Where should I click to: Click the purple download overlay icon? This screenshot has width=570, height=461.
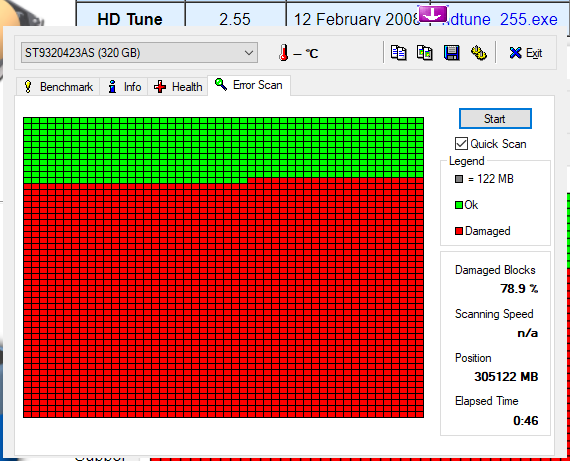(433, 14)
